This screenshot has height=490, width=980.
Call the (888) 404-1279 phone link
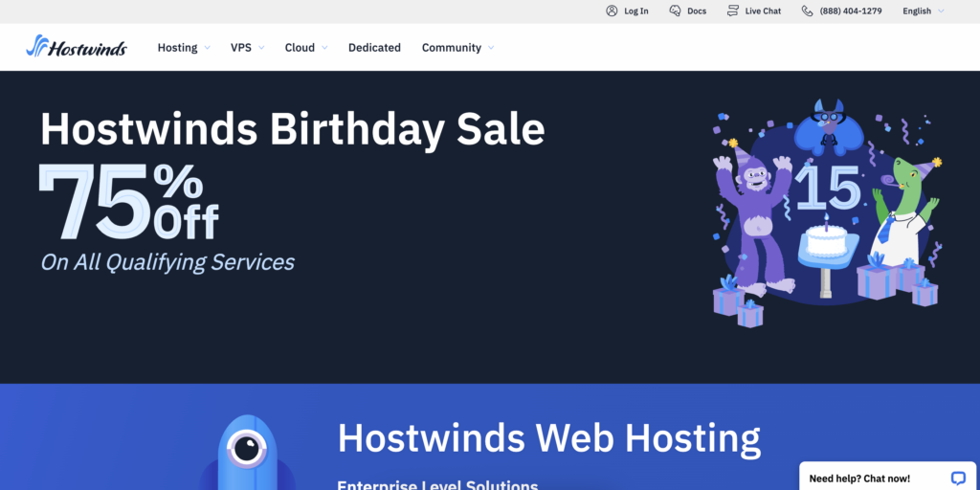851,11
